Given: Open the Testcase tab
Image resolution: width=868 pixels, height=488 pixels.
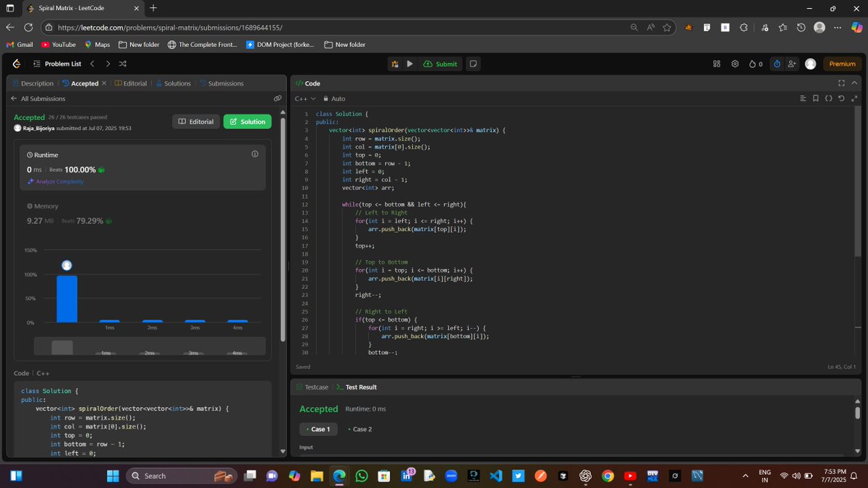Looking at the screenshot, I should pyautogui.click(x=312, y=387).
